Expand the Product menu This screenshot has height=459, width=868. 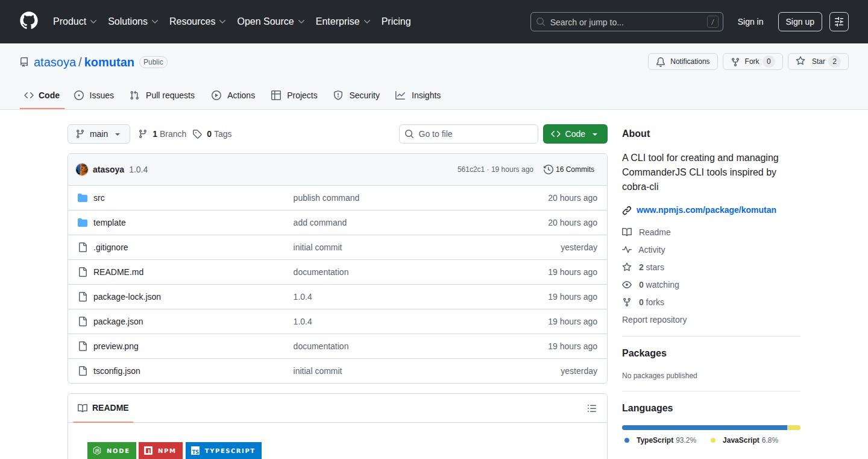click(x=75, y=22)
